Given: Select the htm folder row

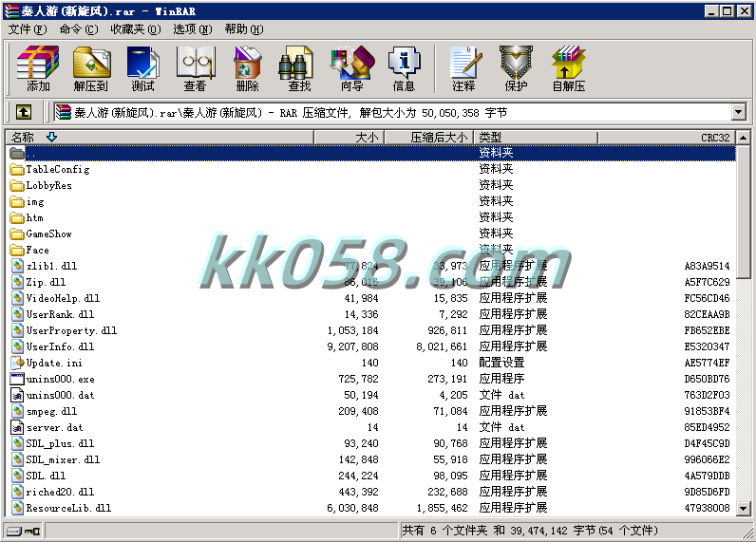Looking at the screenshot, I should [371, 217].
